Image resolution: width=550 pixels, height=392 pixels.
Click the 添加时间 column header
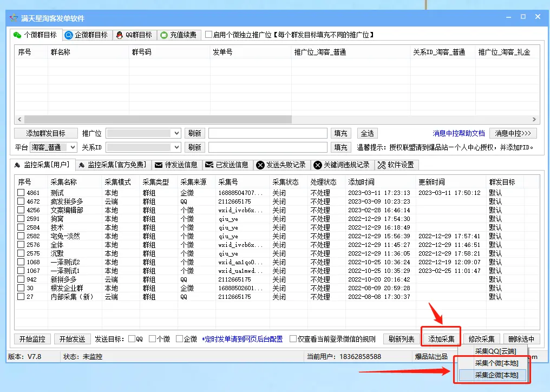coord(381,182)
